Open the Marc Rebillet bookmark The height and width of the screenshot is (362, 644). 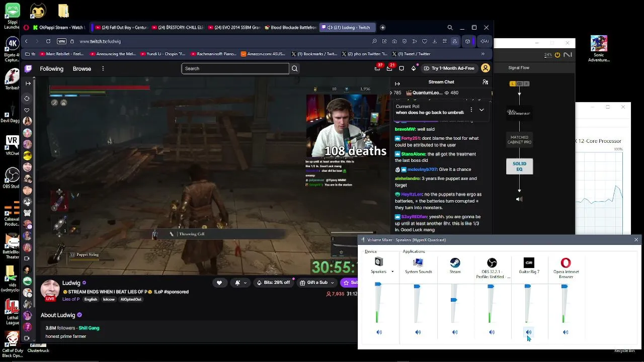61,54
